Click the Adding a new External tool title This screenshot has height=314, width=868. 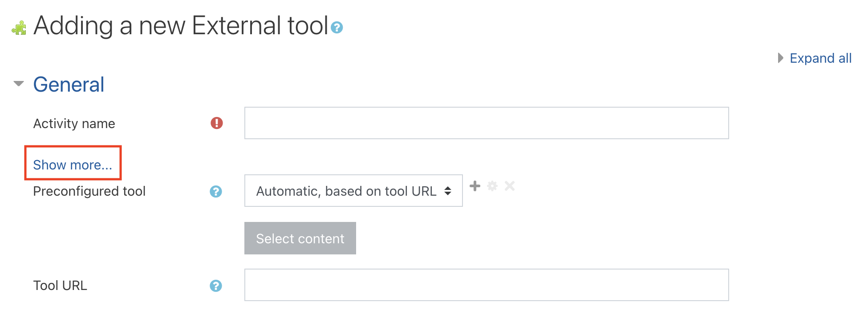(181, 26)
